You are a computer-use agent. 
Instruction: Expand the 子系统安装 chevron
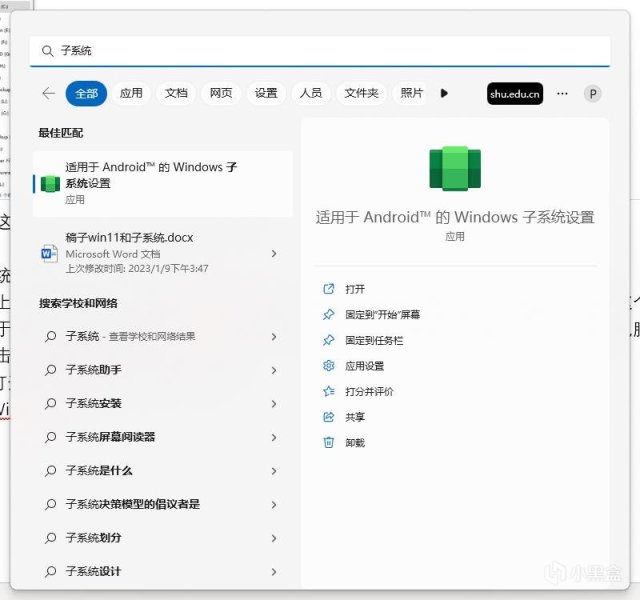click(274, 404)
